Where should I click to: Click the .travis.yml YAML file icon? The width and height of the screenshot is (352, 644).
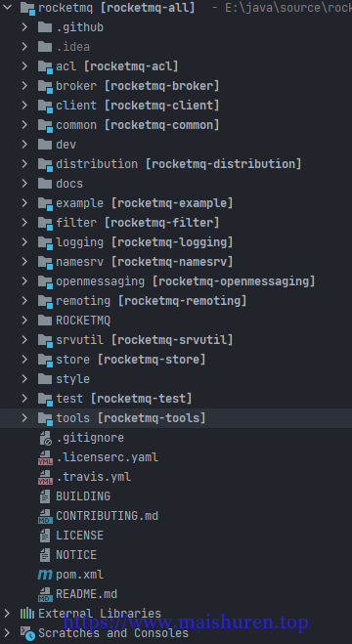(45, 477)
